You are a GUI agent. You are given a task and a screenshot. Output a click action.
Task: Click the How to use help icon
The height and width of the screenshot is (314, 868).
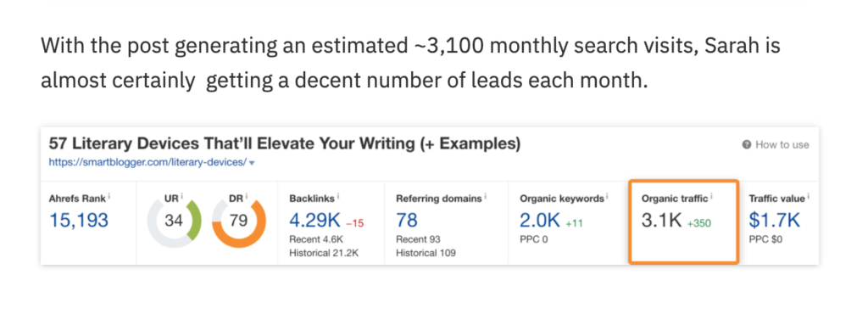pyautogui.click(x=747, y=145)
